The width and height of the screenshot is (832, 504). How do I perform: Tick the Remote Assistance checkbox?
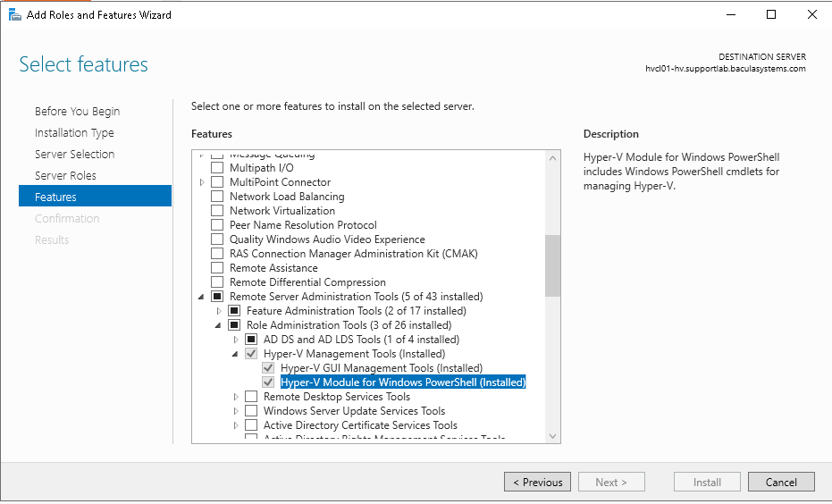tap(217, 268)
